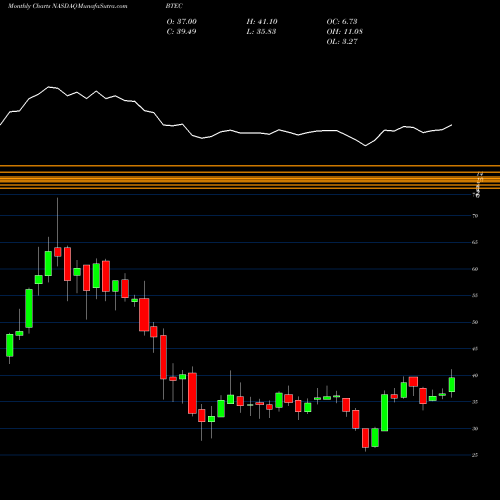Image resolution: width=500 pixels, height=500 pixels.
Task: Click the open price "O: 37.00"
Action: (x=182, y=21)
